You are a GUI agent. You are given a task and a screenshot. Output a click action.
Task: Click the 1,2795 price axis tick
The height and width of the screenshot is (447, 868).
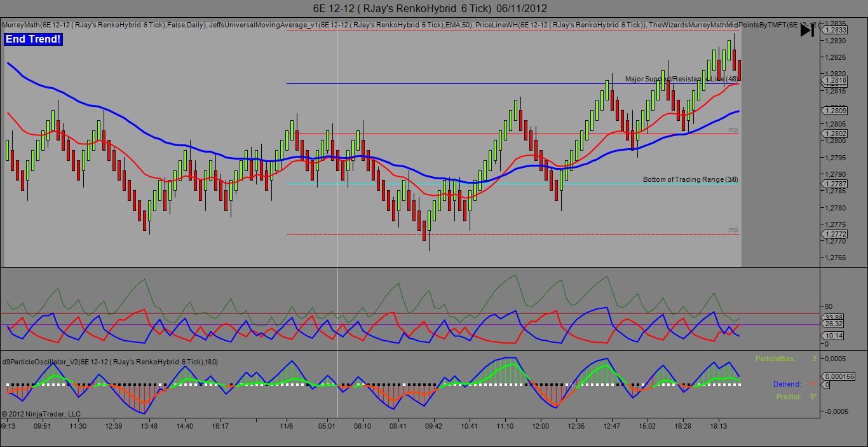[x=834, y=158]
